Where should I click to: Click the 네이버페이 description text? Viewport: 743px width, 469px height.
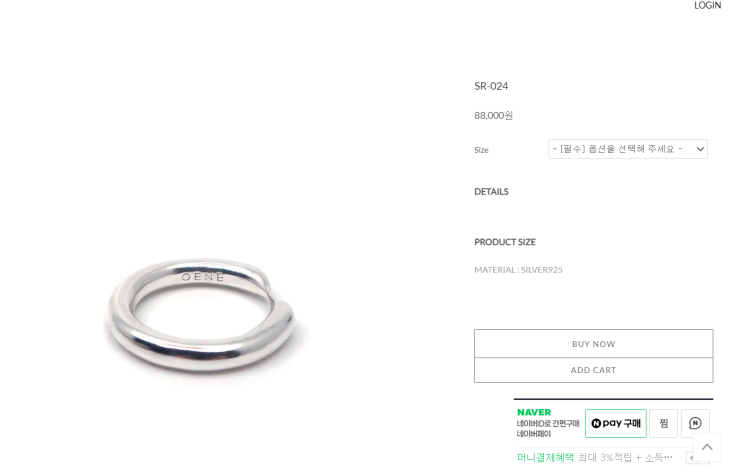[534, 434]
